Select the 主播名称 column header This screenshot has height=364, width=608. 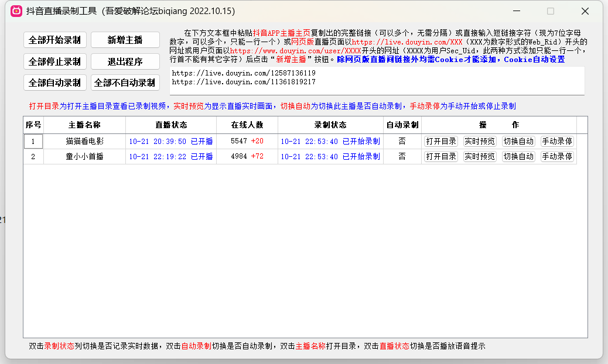pyautogui.click(x=84, y=125)
